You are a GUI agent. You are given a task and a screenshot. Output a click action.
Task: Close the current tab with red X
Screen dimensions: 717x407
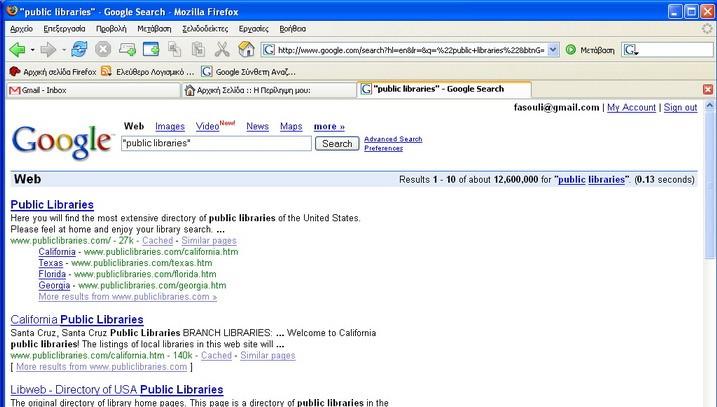pyautogui.click(x=707, y=90)
